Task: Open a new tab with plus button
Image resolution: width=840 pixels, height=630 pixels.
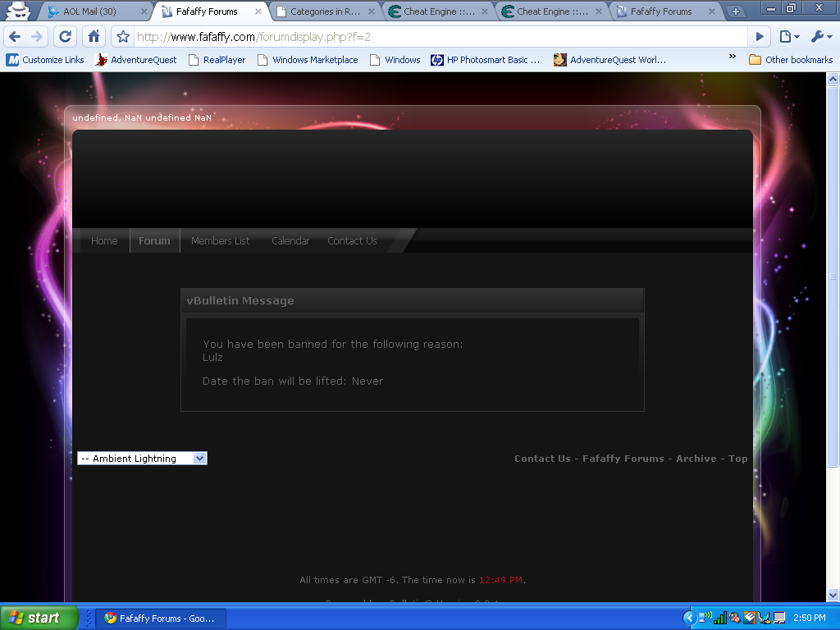Action: pyautogui.click(x=736, y=11)
